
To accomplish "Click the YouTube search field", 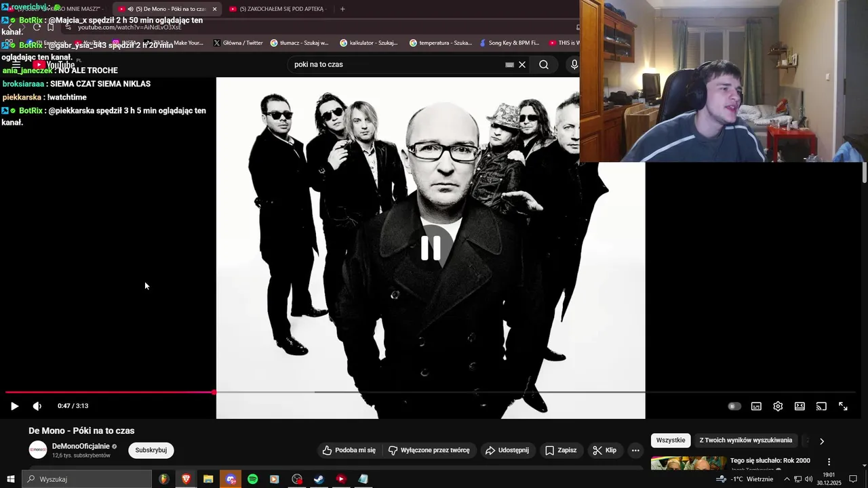I will pos(397,64).
